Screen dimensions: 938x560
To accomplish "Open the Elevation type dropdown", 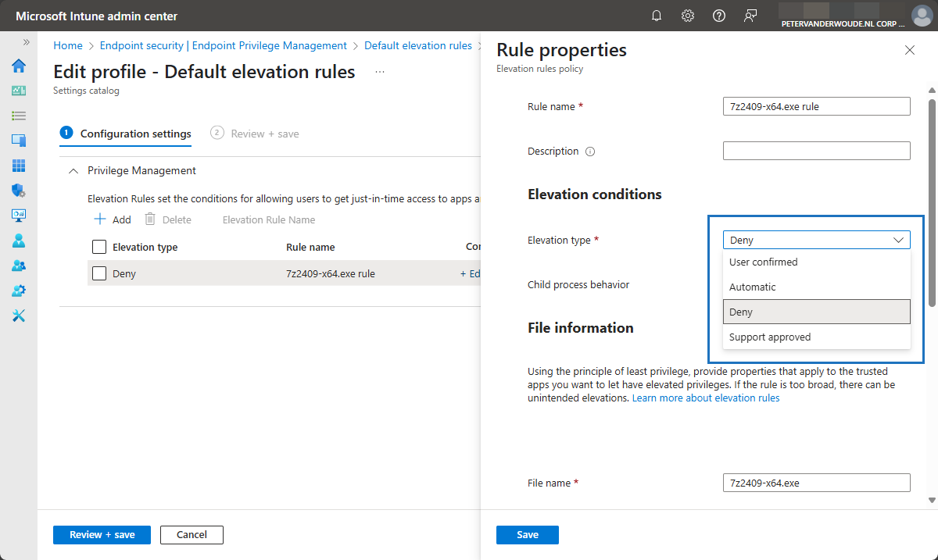I will 816,241.
